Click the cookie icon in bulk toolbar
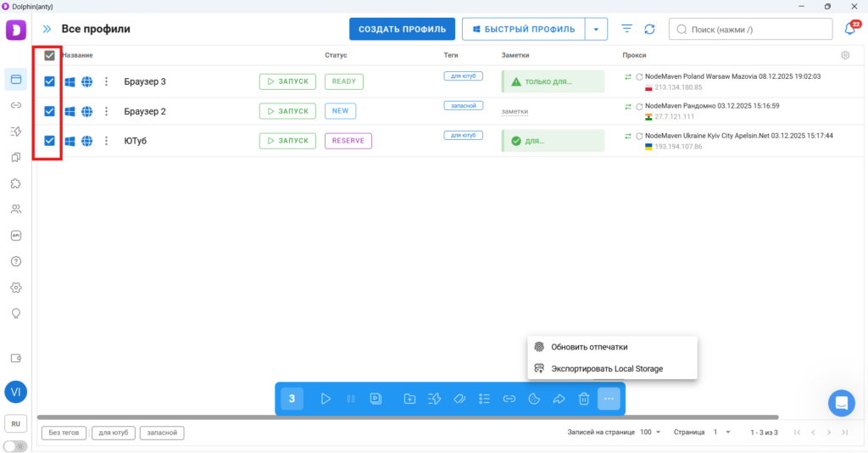Viewport: 868px width, 453px height. tap(534, 399)
